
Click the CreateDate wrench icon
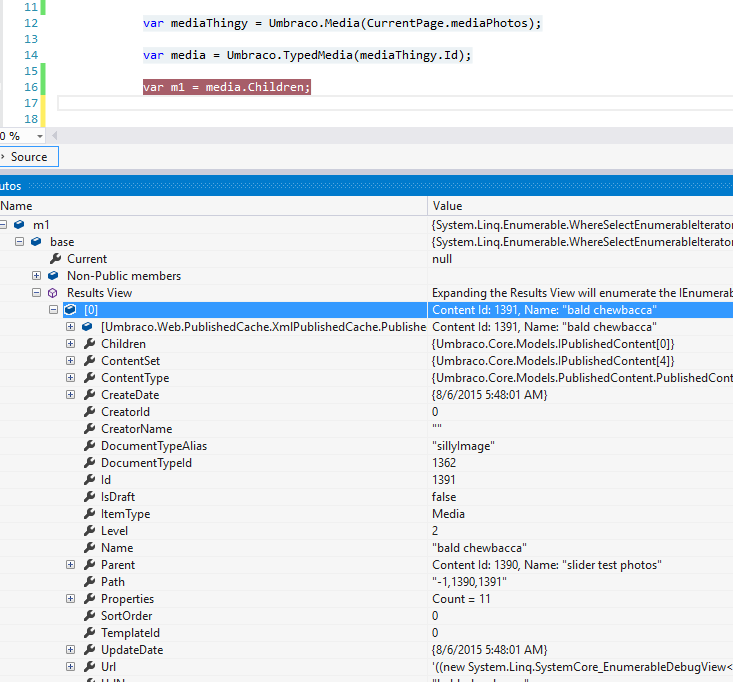(x=90, y=395)
